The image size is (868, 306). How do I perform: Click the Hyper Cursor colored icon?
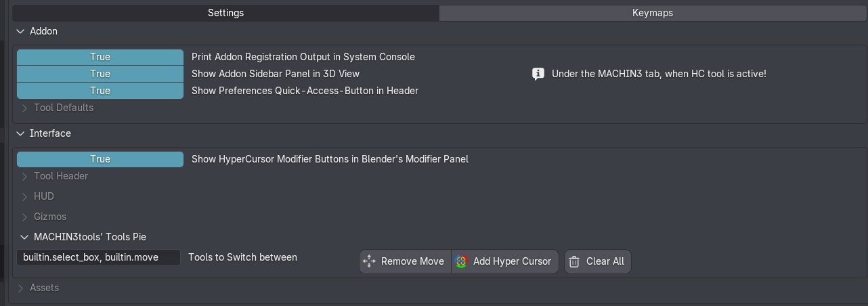(462, 261)
